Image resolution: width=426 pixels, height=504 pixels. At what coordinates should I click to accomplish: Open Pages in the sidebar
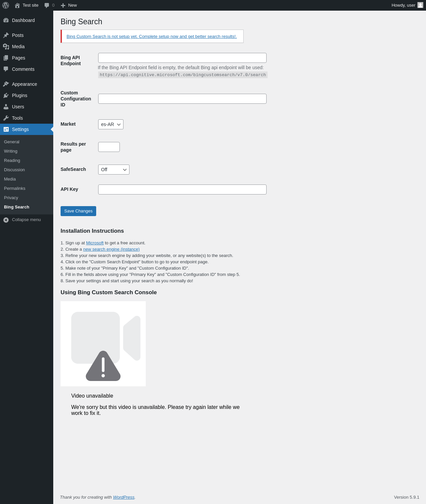pyautogui.click(x=27, y=58)
